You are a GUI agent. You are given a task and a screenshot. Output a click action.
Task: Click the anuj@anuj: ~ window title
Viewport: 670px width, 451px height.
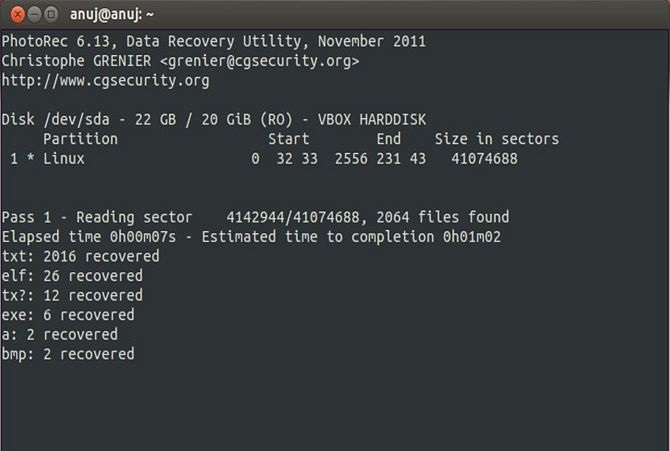(112, 15)
